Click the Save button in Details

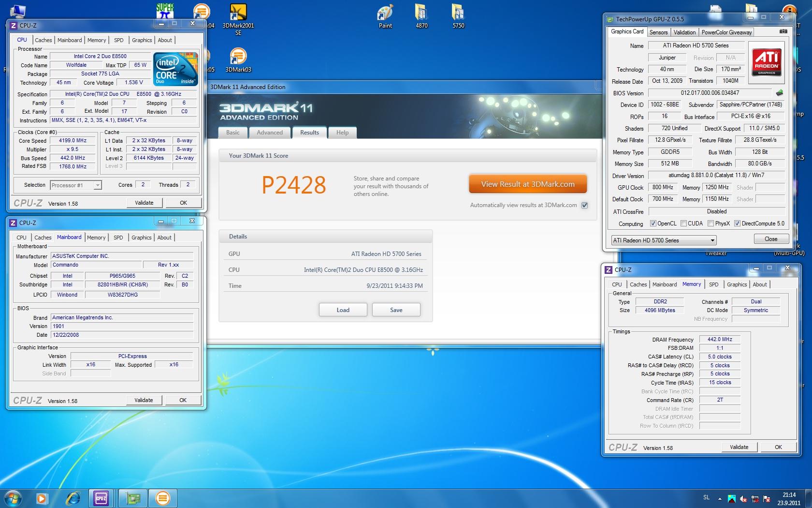tap(396, 310)
